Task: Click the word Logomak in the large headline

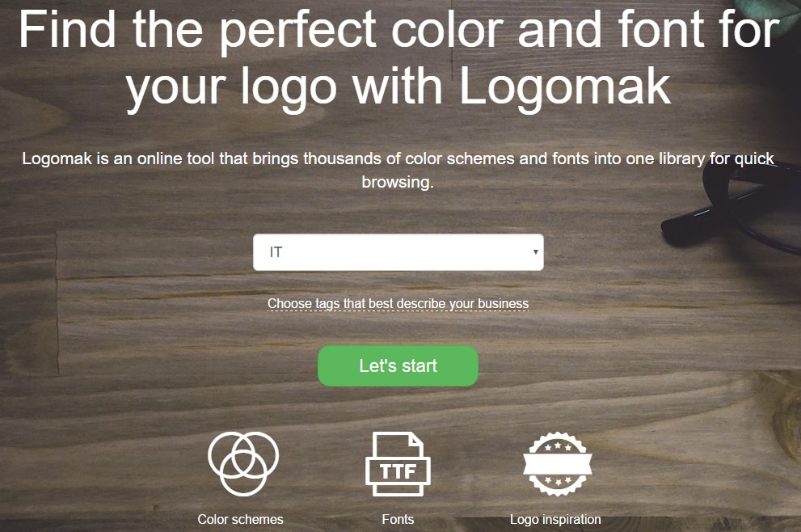Action: point(565,88)
